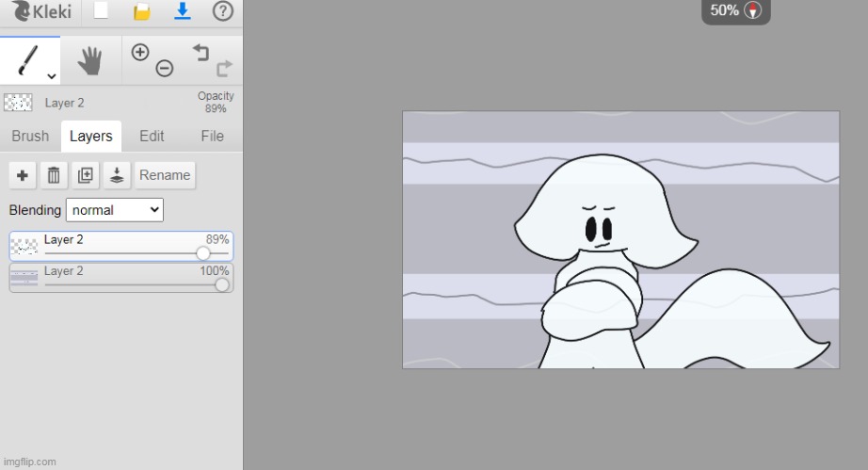The image size is (868, 470).
Task: Select the Hand pan tool
Action: point(89,61)
